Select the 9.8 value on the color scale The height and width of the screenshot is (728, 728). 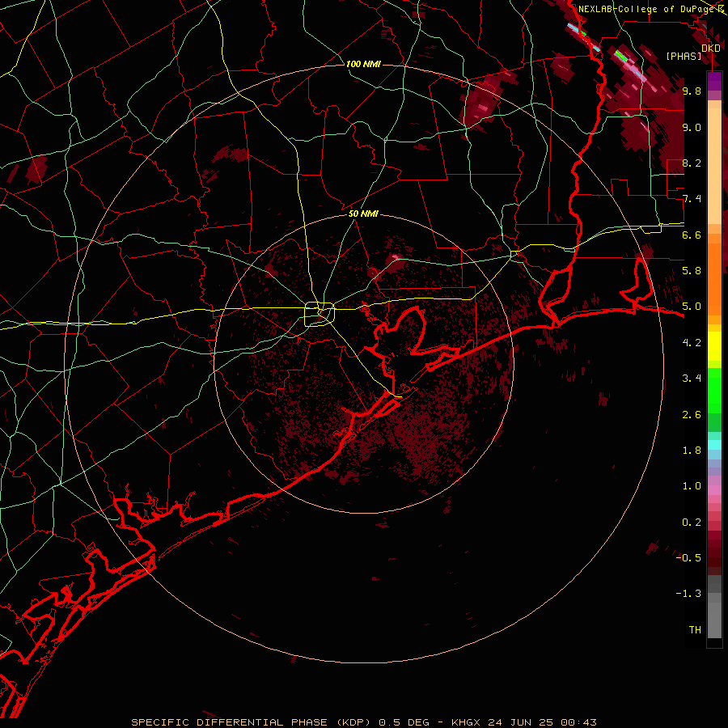tap(692, 91)
